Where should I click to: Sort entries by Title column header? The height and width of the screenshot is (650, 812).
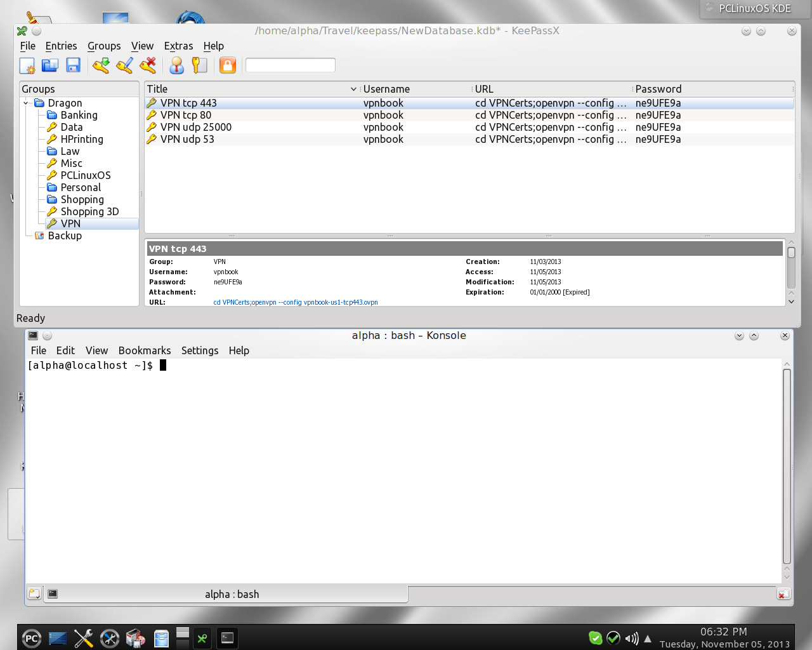(252, 89)
